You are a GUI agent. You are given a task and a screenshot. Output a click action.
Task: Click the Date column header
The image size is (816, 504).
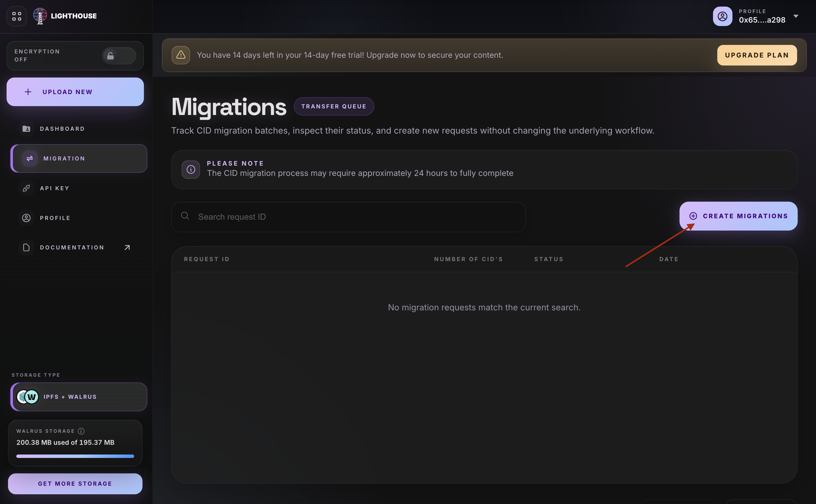click(x=669, y=259)
